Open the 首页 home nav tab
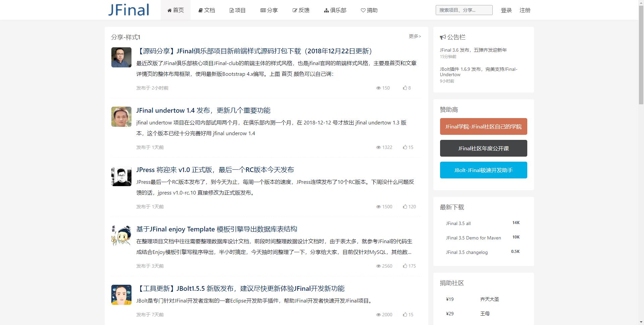The width and height of the screenshot is (644, 325). 175,10
